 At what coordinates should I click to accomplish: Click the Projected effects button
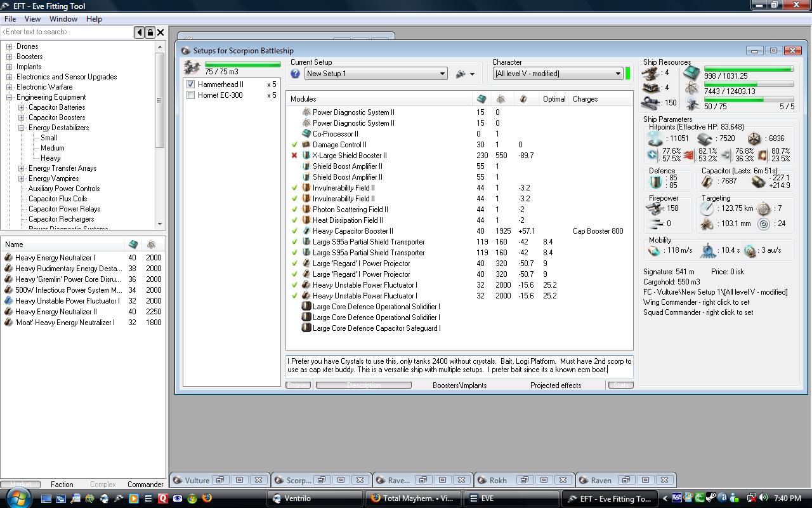click(556, 385)
